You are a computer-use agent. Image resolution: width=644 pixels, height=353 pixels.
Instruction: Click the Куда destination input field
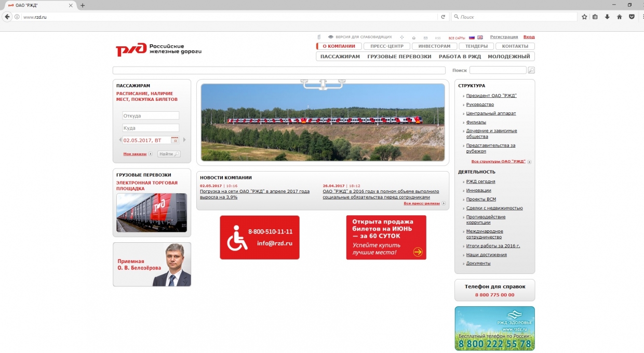pos(151,128)
